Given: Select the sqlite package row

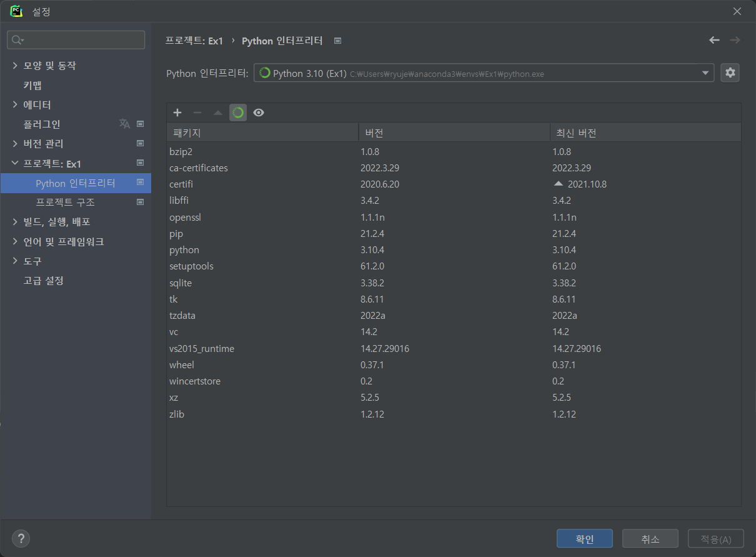Looking at the screenshot, I should (454, 283).
